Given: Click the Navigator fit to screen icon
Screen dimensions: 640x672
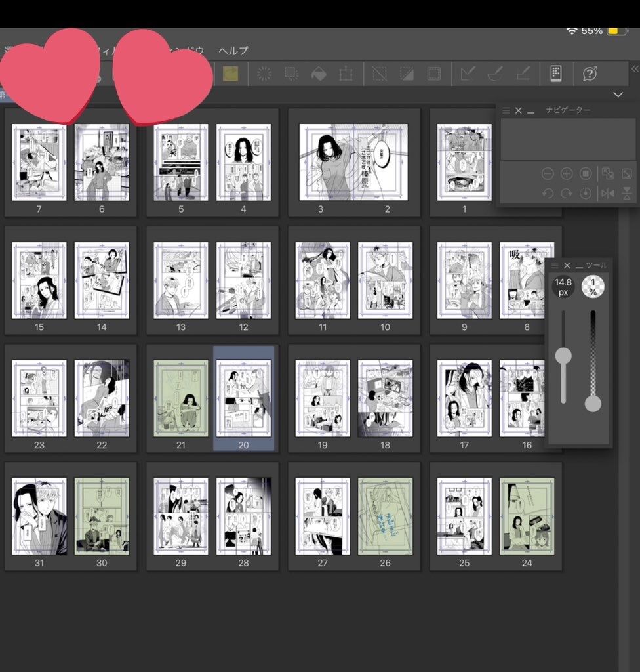Looking at the screenshot, I should (x=607, y=173).
